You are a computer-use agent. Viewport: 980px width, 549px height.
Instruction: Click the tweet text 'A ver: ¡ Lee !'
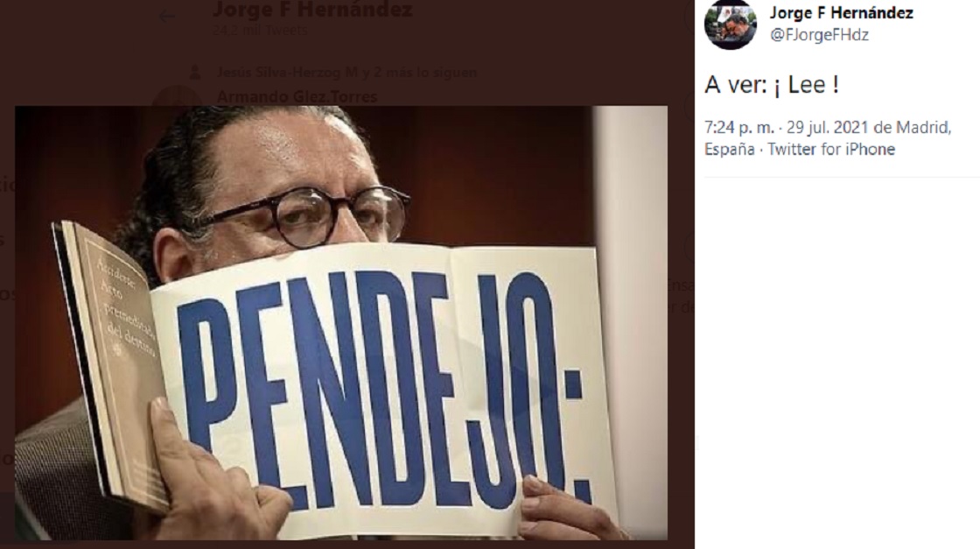[771, 84]
